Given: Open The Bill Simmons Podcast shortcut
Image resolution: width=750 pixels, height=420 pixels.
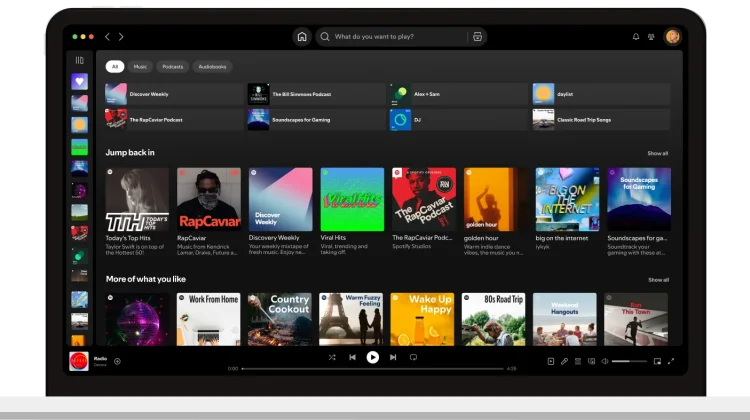Looking at the screenshot, I should point(317,94).
